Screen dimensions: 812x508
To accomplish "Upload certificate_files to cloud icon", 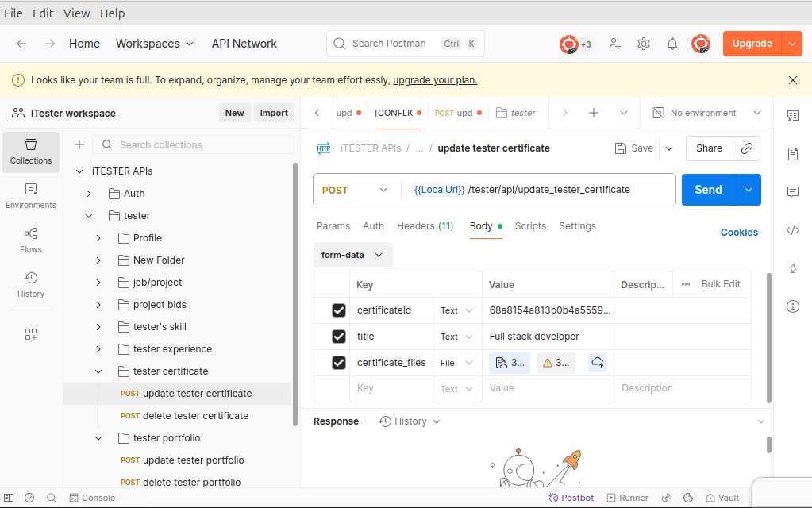I will click(x=598, y=363).
